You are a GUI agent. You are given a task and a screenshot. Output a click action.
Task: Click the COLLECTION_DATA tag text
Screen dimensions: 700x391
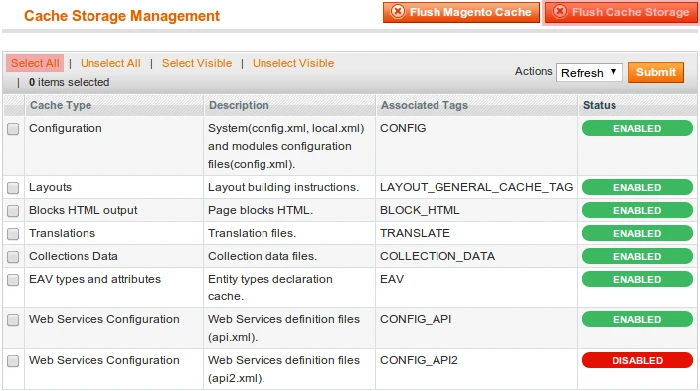438,256
